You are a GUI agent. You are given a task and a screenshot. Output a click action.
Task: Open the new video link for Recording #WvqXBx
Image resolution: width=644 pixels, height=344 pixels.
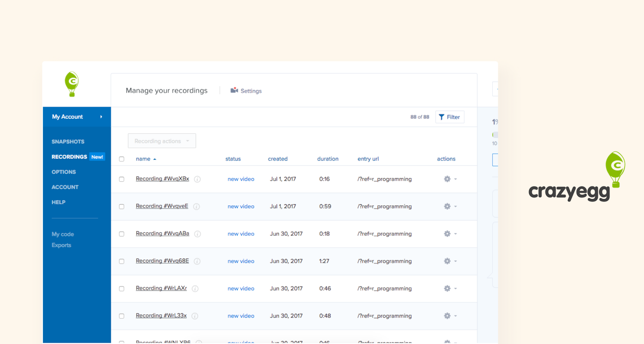pos(241,179)
